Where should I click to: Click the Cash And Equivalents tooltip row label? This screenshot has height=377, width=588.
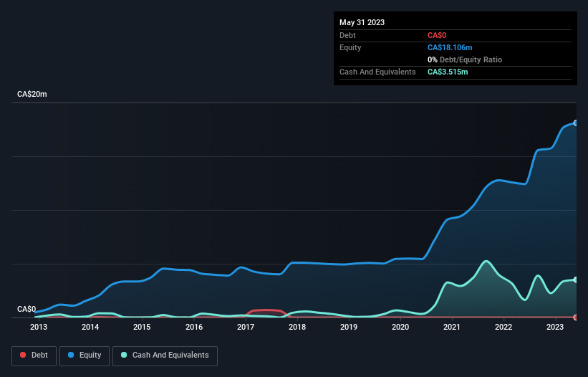point(377,72)
